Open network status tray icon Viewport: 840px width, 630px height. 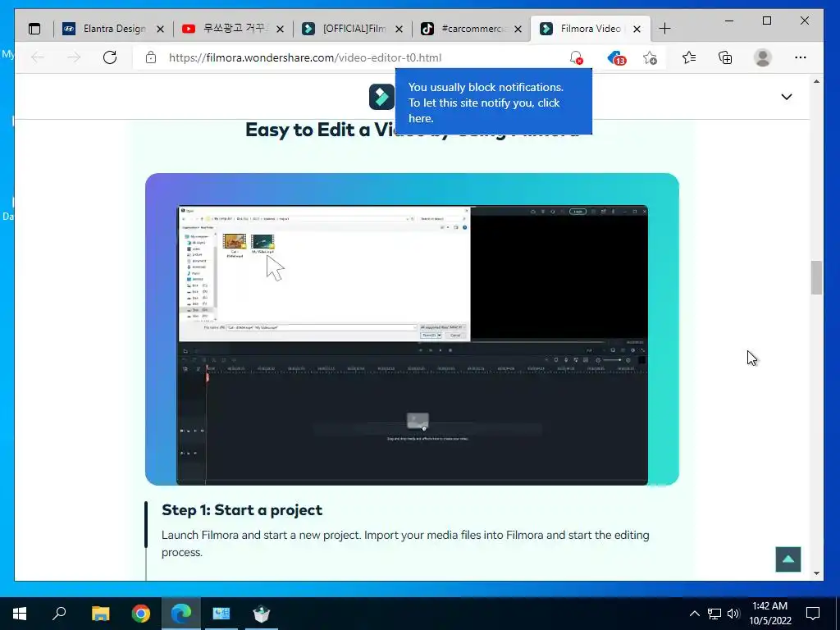click(714, 614)
